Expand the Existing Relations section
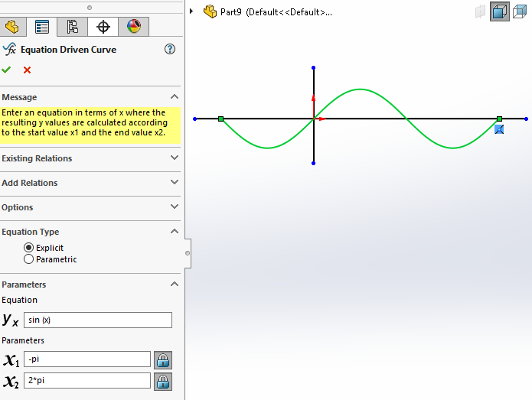The height and width of the screenshot is (400, 532). pos(175,158)
